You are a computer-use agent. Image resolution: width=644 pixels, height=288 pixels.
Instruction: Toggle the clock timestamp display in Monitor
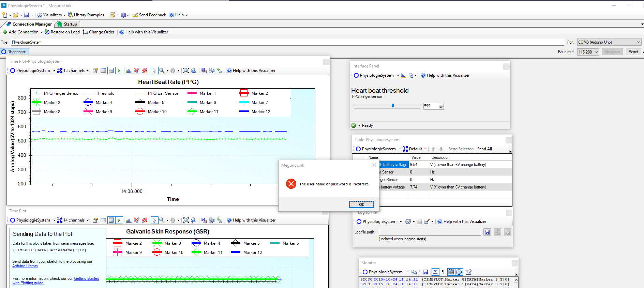point(459,272)
